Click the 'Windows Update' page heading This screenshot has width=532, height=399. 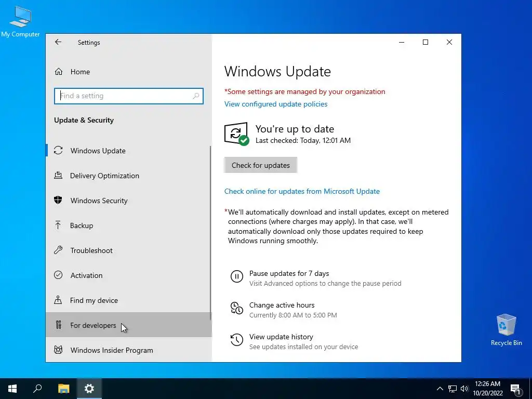(x=277, y=72)
